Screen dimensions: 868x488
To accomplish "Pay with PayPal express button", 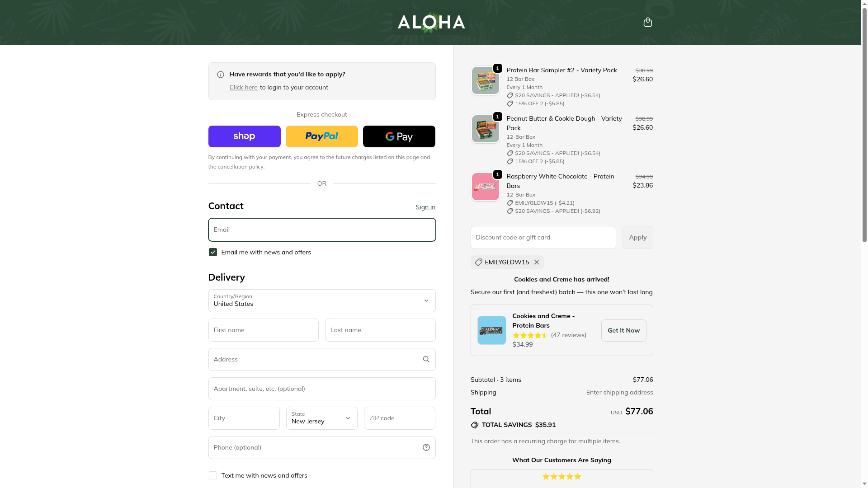I will coord(322,136).
